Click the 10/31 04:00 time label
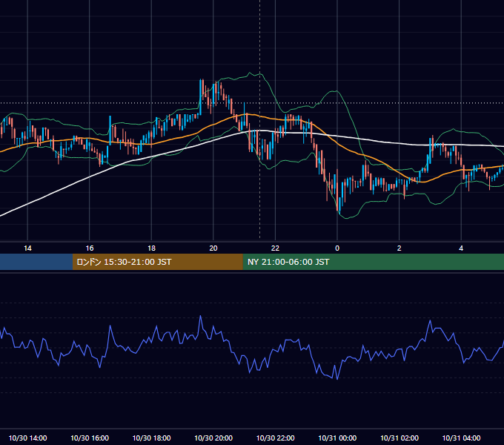The image size is (504, 445). click(x=461, y=438)
